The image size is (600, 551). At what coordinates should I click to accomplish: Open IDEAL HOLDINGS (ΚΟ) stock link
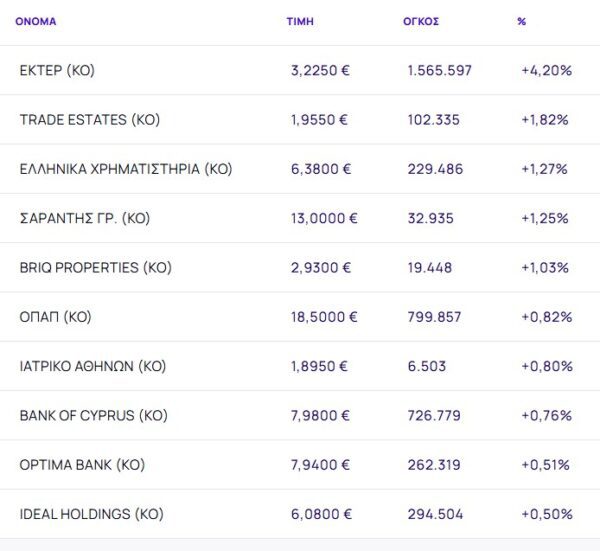tap(91, 514)
